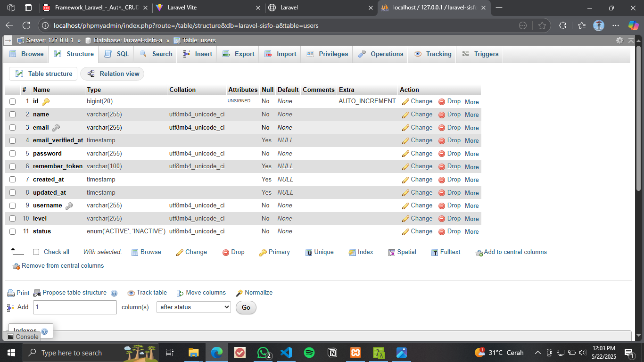This screenshot has width=644, height=362.
Task: Open XAMPP from the Windows taskbar
Action: [x=355, y=353]
